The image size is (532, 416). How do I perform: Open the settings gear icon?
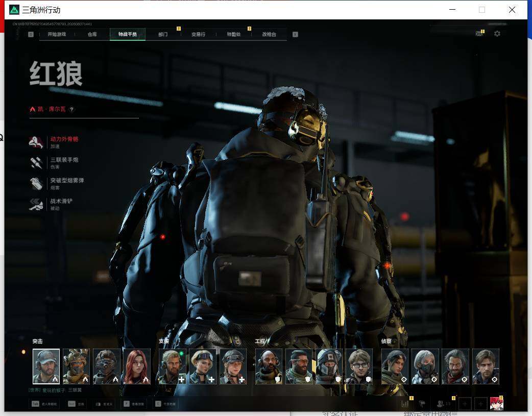(497, 34)
